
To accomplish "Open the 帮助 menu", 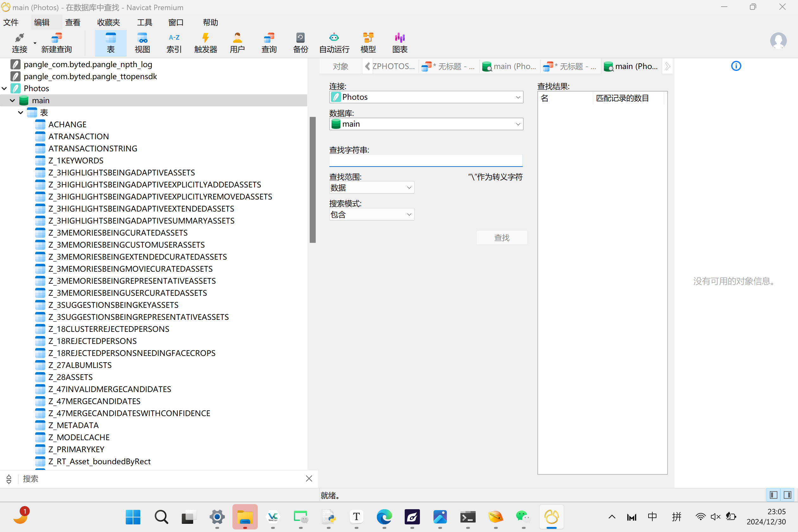I will tap(210, 22).
